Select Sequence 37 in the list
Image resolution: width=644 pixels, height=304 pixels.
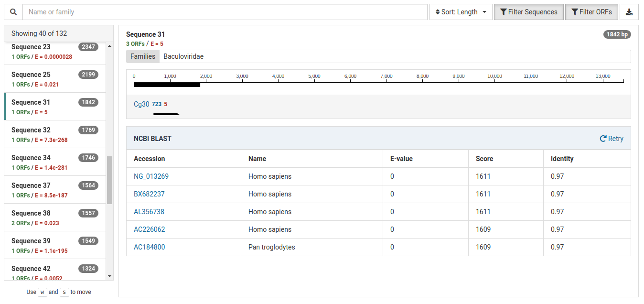[x=54, y=190]
